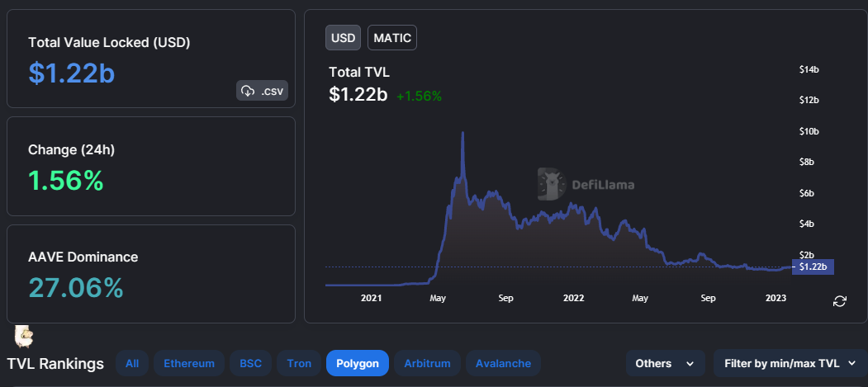Open Filter by min/max TVL dropdown
This screenshot has height=387, width=868.
coord(790,363)
